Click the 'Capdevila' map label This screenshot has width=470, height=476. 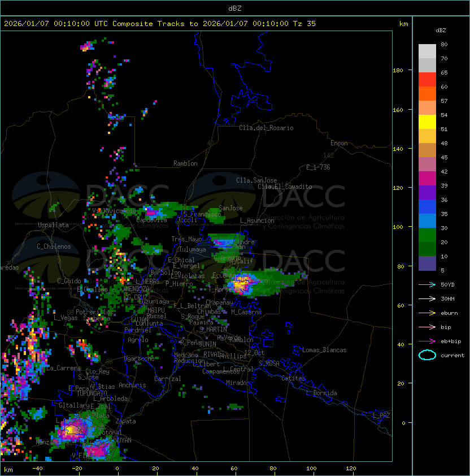(151, 220)
